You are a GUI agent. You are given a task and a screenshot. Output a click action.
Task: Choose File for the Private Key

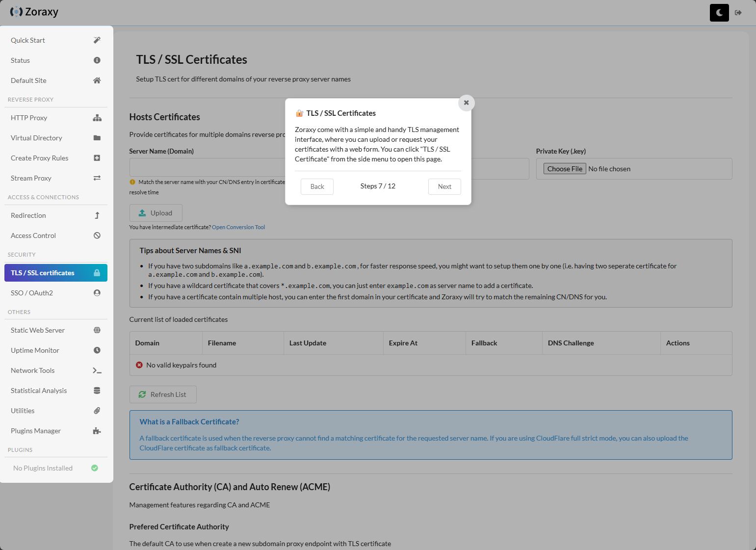pyautogui.click(x=565, y=169)
